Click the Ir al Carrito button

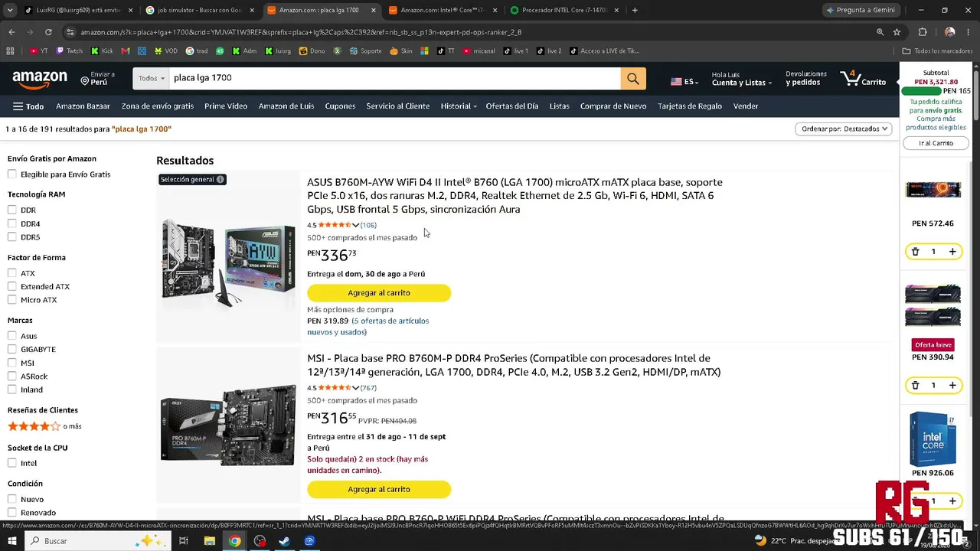point(936,143)
